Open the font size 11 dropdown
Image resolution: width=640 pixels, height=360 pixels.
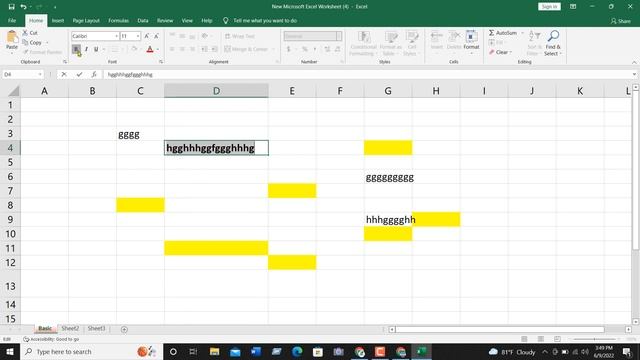pos(138,36)
